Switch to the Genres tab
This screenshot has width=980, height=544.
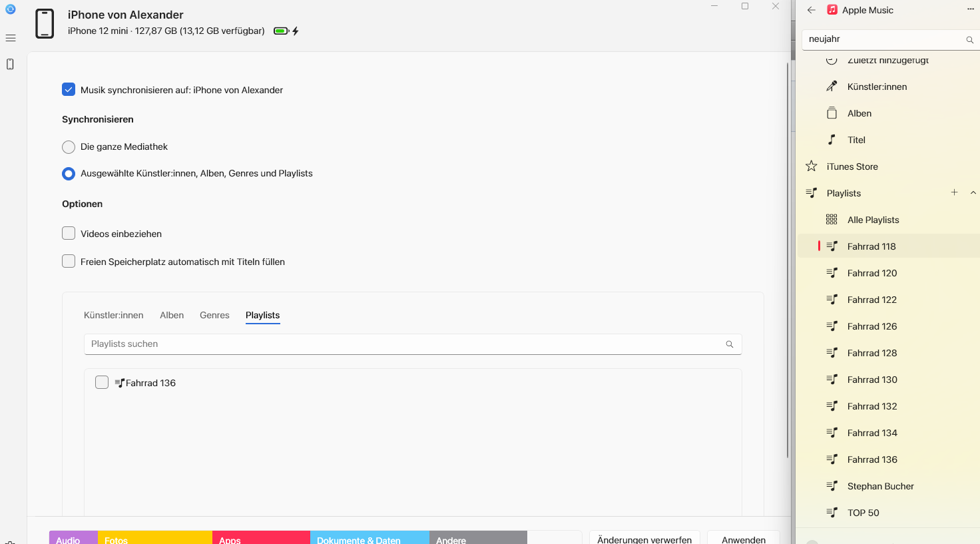[x=214, y=315]
